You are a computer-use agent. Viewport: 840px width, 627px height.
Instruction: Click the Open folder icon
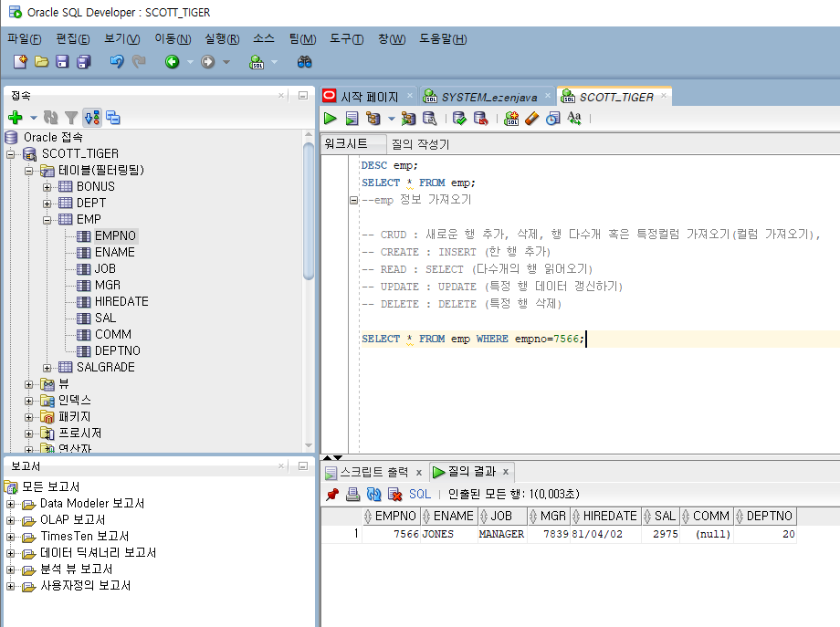tap(42, 61)
